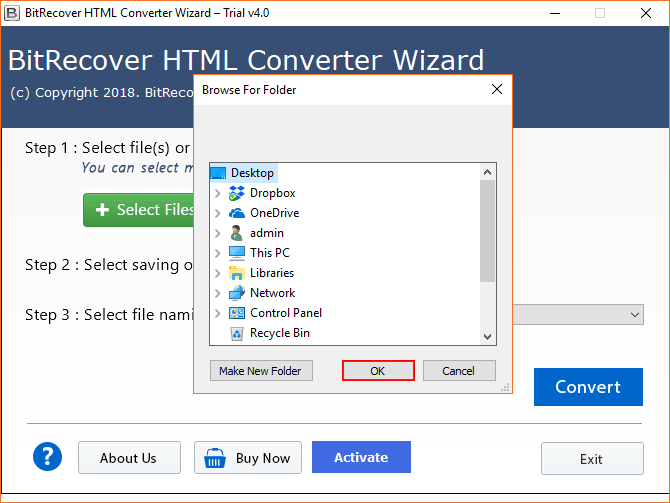Click the Dropbox folder icon

pos(237,193)
